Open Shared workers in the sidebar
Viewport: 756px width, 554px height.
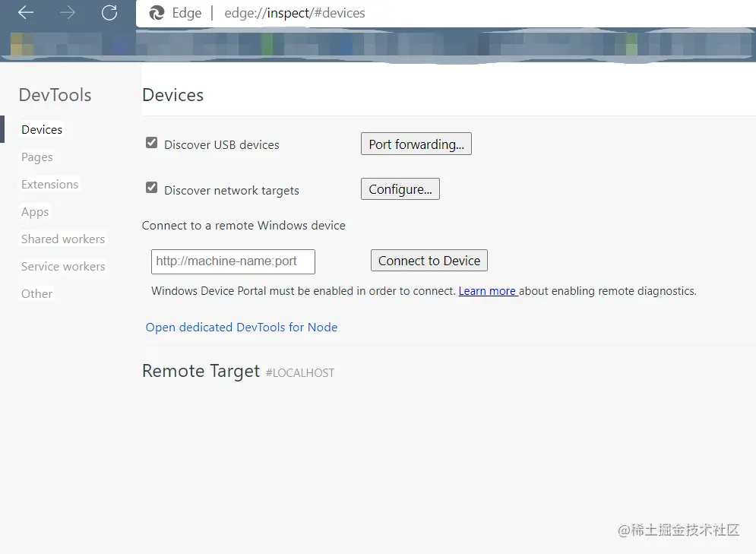[x=63, y=239]
